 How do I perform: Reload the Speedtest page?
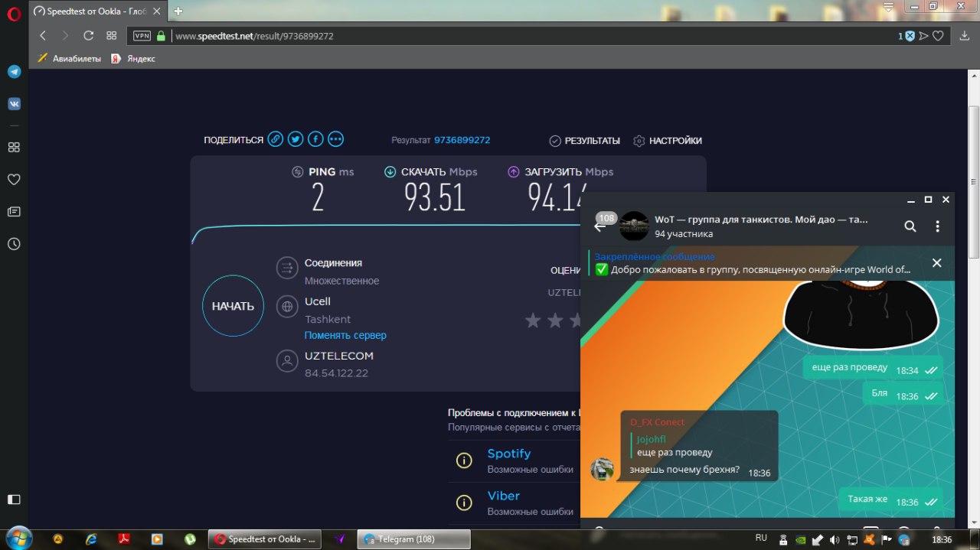tap(88, 35)
